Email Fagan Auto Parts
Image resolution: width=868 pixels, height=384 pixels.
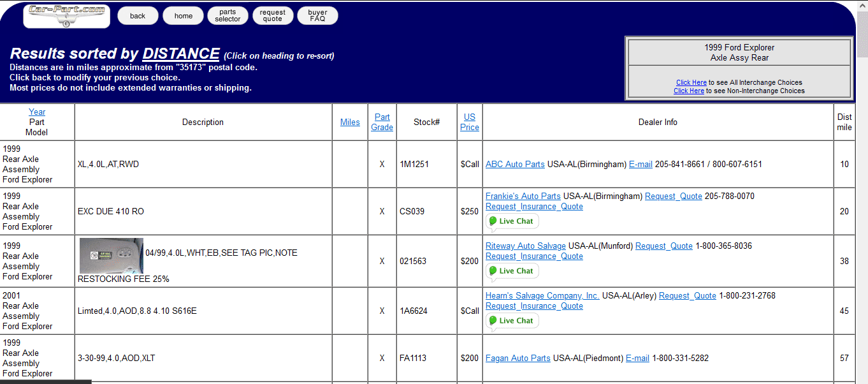(x=637, y=358)
